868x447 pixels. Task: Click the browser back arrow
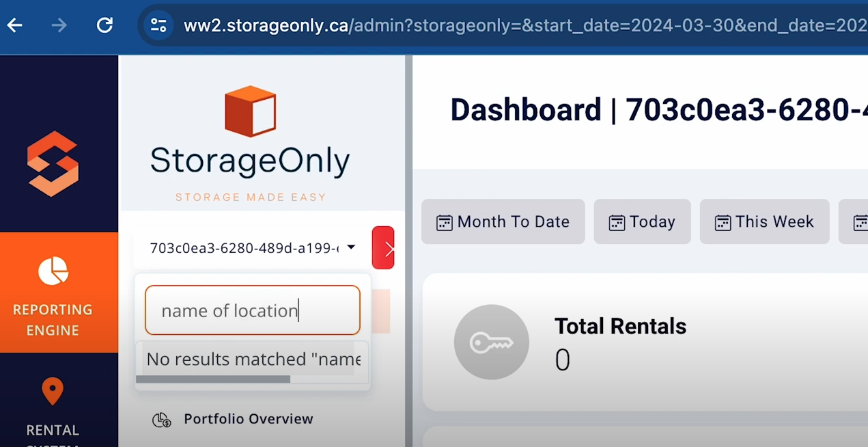pos(15,26)
